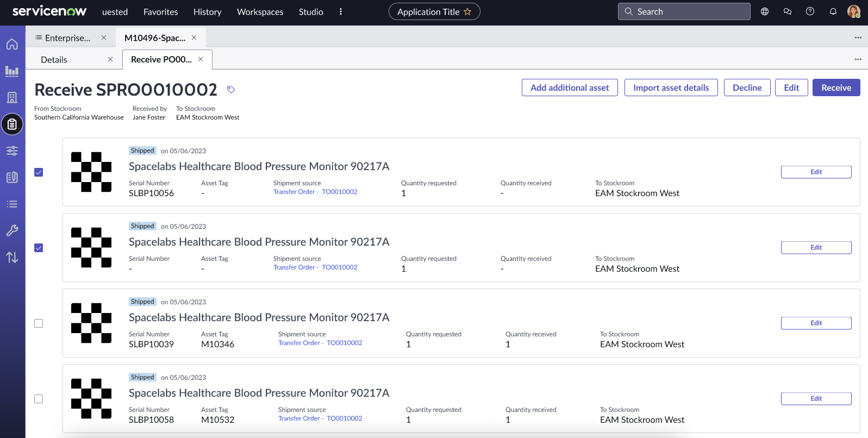
Task: Click the product thumbnail for asset SLBP10058
Action: pyautogui.click(x=91, y=398)
